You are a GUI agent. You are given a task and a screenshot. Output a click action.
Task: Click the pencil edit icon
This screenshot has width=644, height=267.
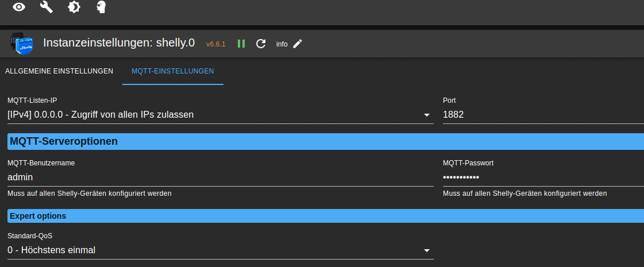point(298,44)
